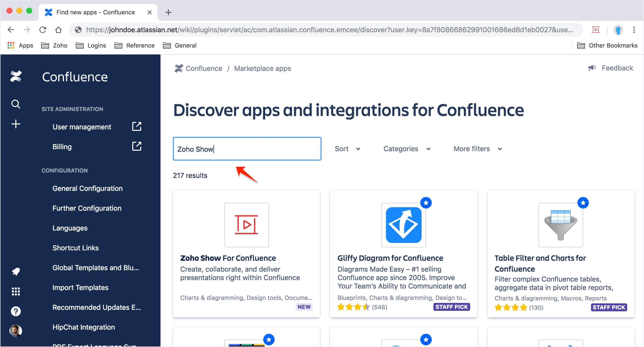Open General Configuration in sidebar
The image size is (644, 347).
tap(87, 188)
